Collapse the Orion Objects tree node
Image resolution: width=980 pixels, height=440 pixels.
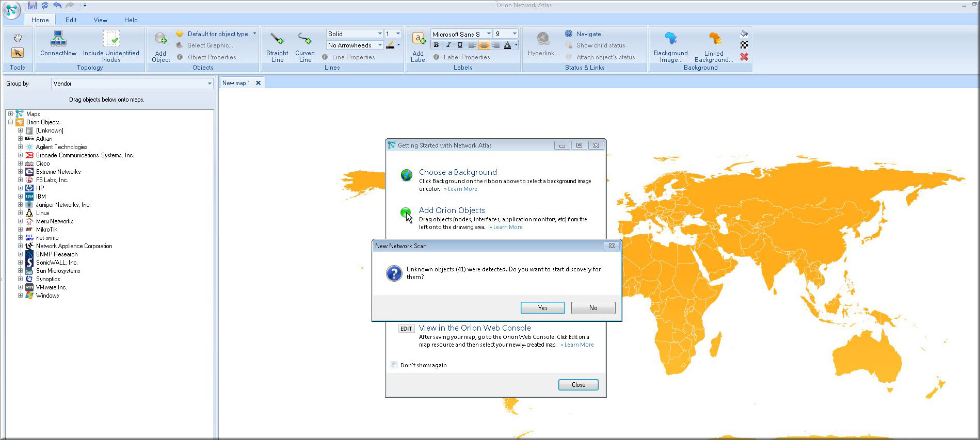click(10, 122)
